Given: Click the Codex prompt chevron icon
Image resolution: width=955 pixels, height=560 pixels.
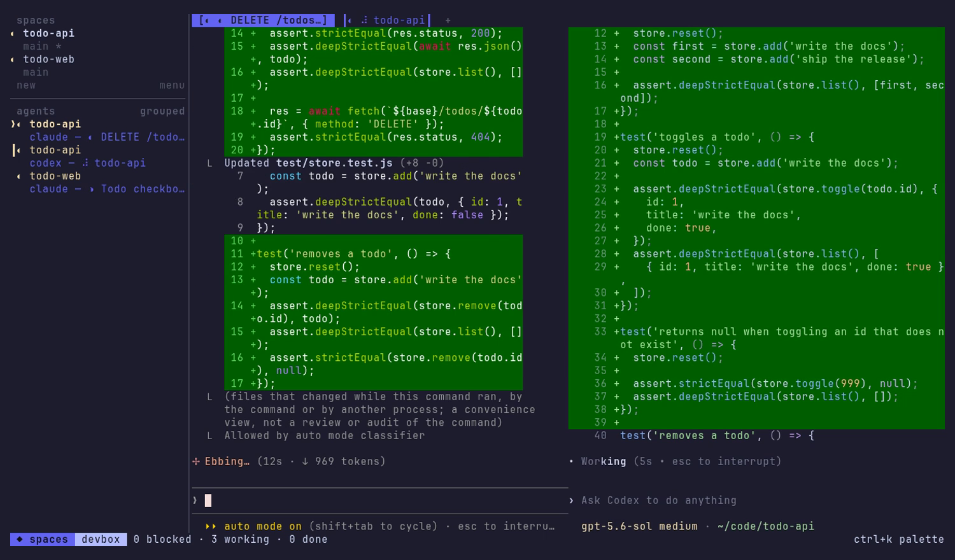Looking at the screenshot, I should coord(572,500).
